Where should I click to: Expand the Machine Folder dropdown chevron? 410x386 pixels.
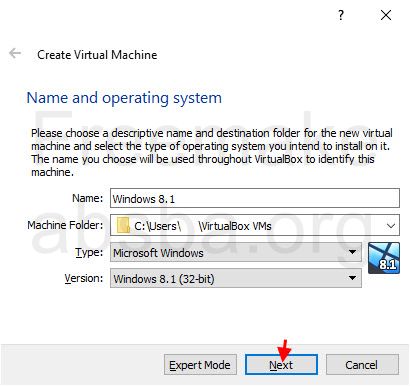pyautogui.click(x=391, y=226)
